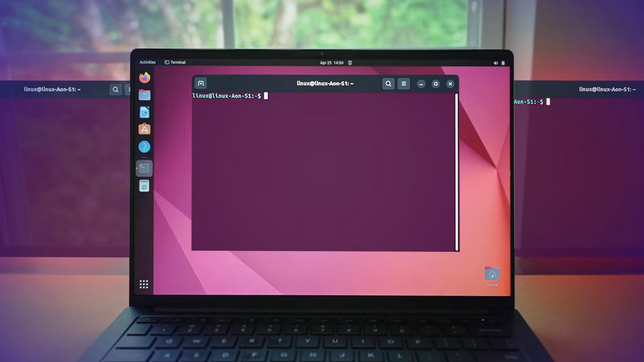This screenshot has width=644, height=362.
Task: Open a new tab in the terminal
Action: click(x=201, y=83)
